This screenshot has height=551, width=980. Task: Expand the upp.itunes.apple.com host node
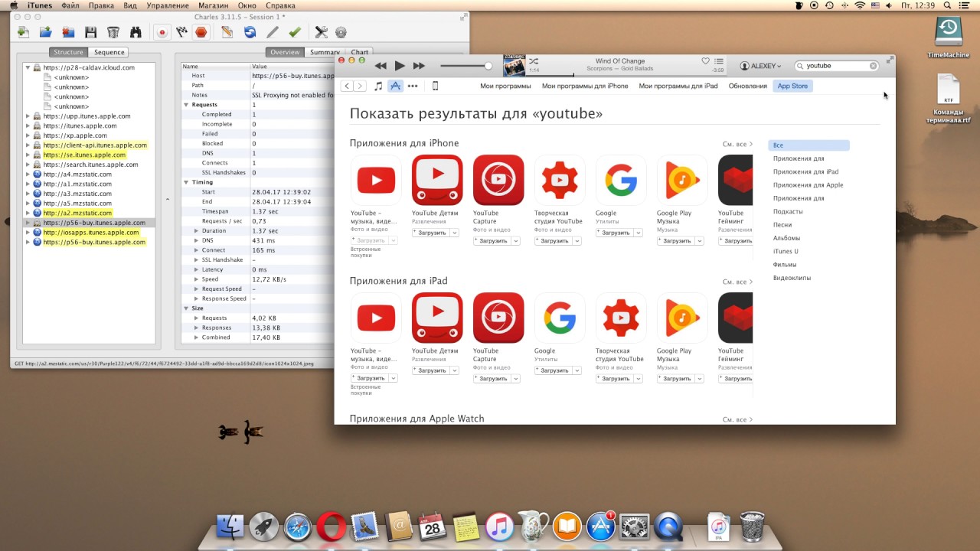click(28, 116)
